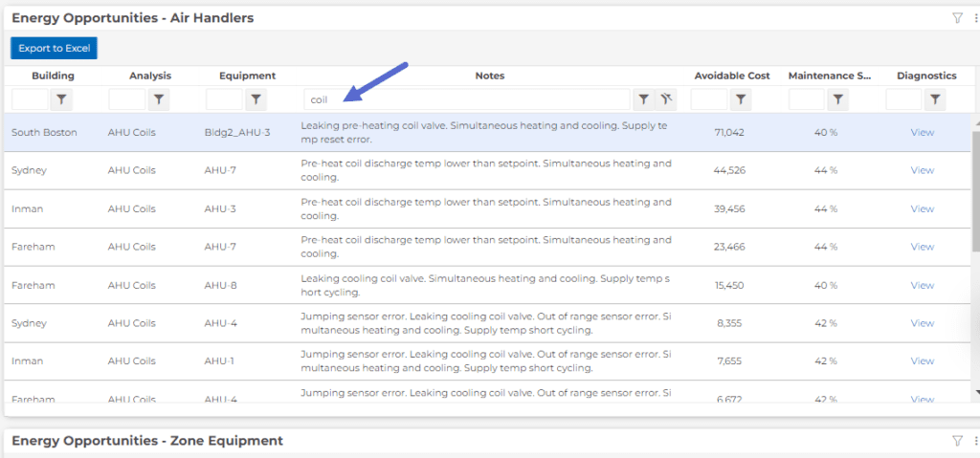Sort by the Notes column header

489,76
